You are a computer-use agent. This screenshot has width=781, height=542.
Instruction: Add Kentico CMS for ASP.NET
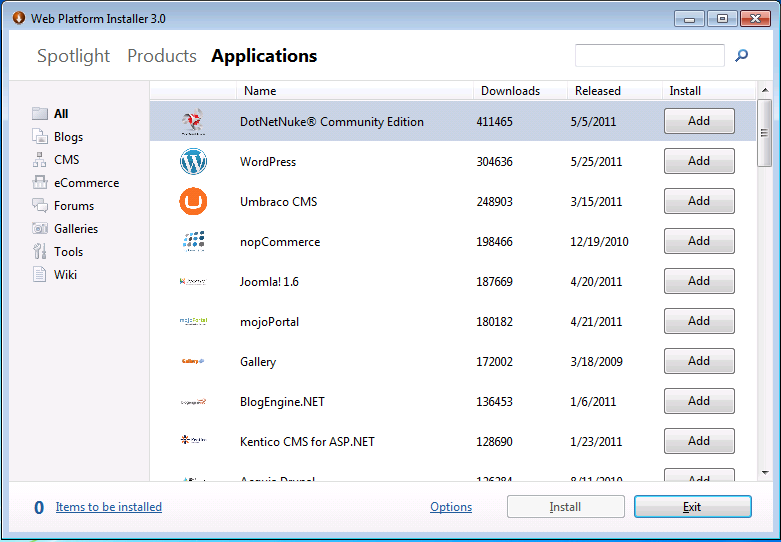click(x=699, y=441)
